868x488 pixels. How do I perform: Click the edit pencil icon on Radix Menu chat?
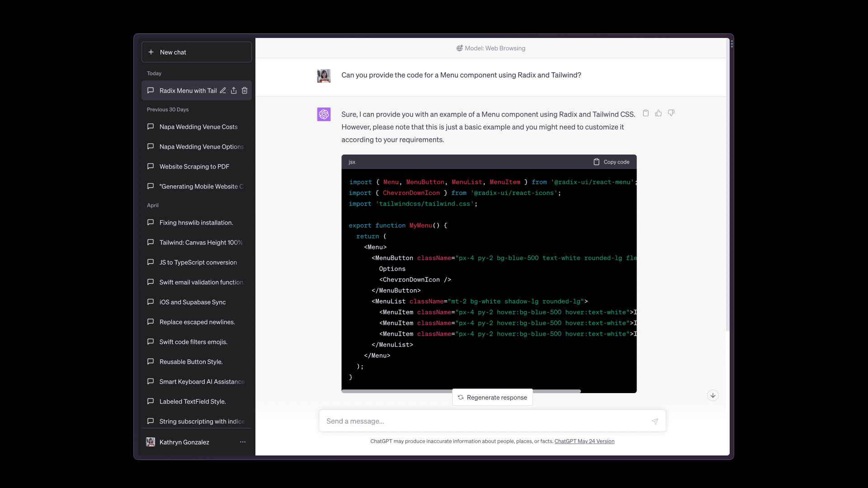[x=223, y=90]
